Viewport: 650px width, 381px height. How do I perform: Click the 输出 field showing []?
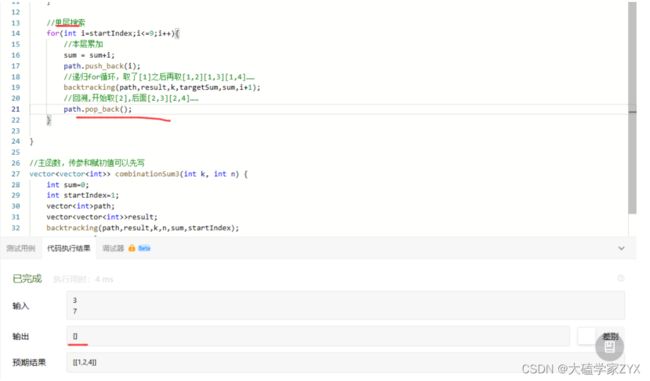pos(318,336)
